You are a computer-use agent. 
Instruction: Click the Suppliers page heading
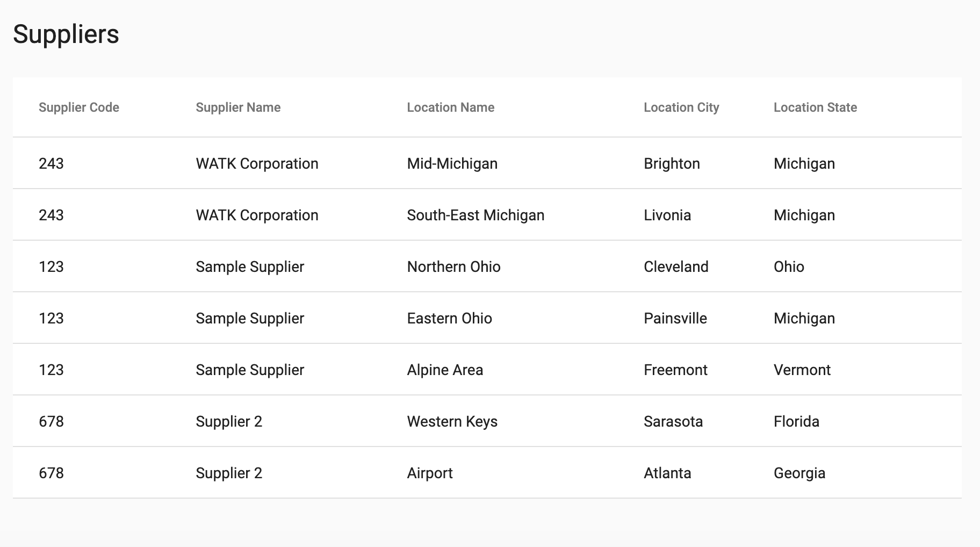click(x=66, y=34)
